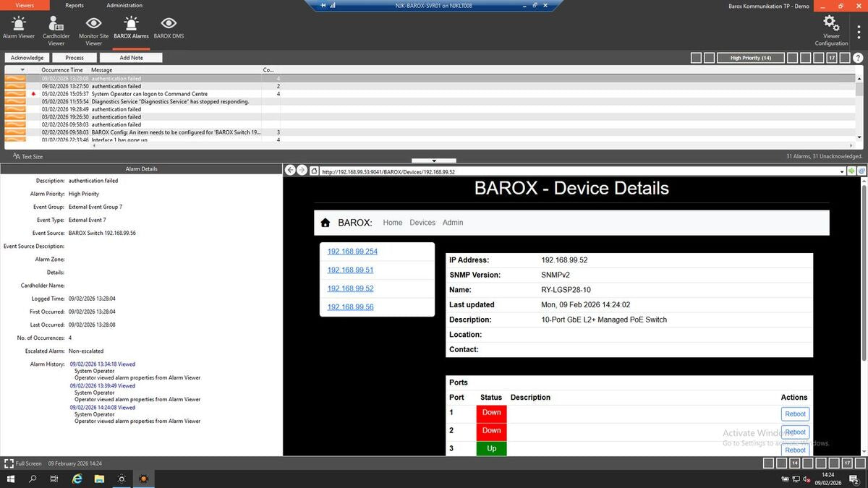Image resolution: width=868 pixels, height=488 pixels.
Task: Click the network icon in system tray
Action: (798, 479)
